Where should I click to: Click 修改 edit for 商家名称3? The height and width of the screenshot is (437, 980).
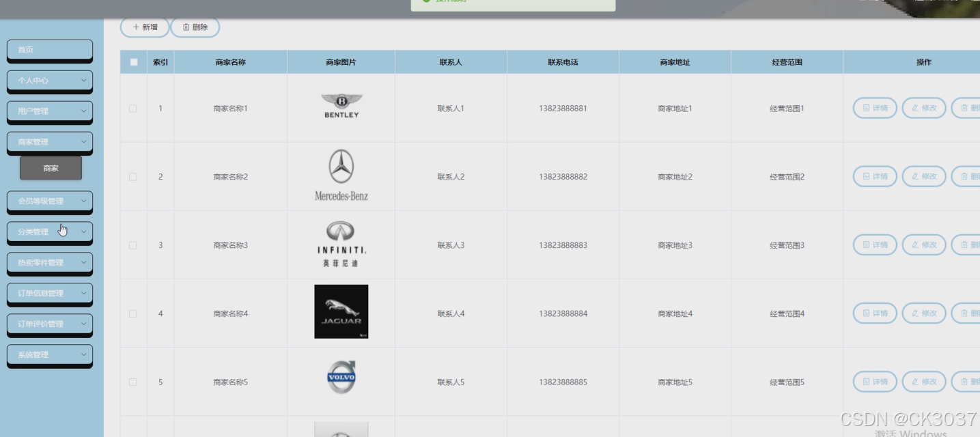pos(924,244)
